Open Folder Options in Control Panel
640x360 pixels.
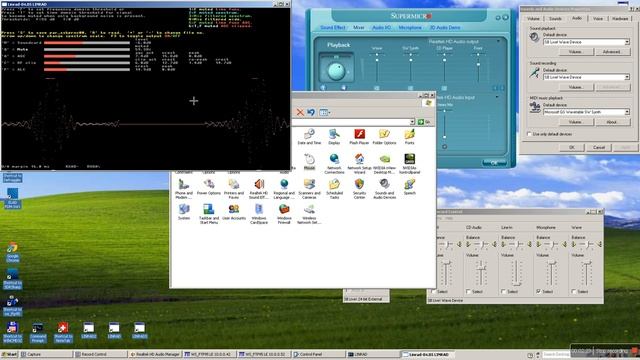384,136
